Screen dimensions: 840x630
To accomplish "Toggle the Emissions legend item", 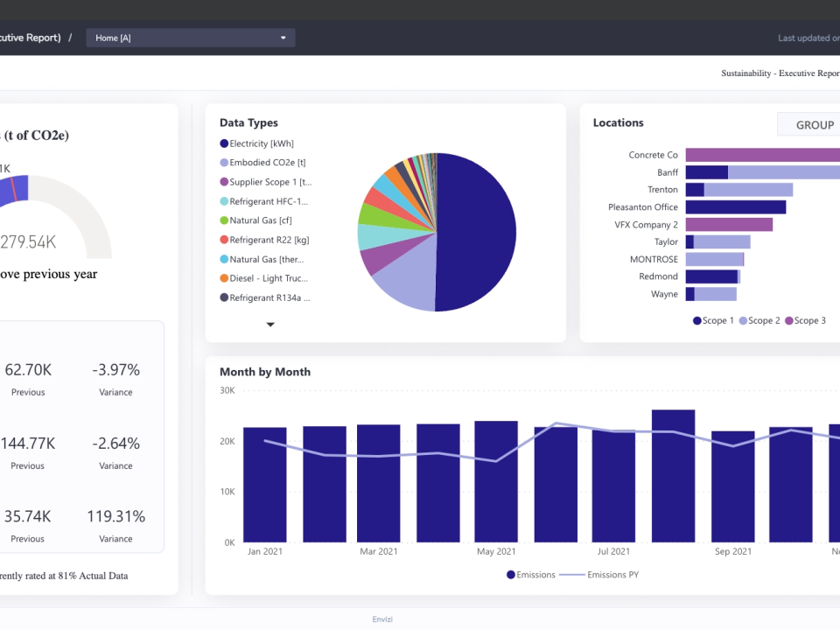I will coord(531,575).
